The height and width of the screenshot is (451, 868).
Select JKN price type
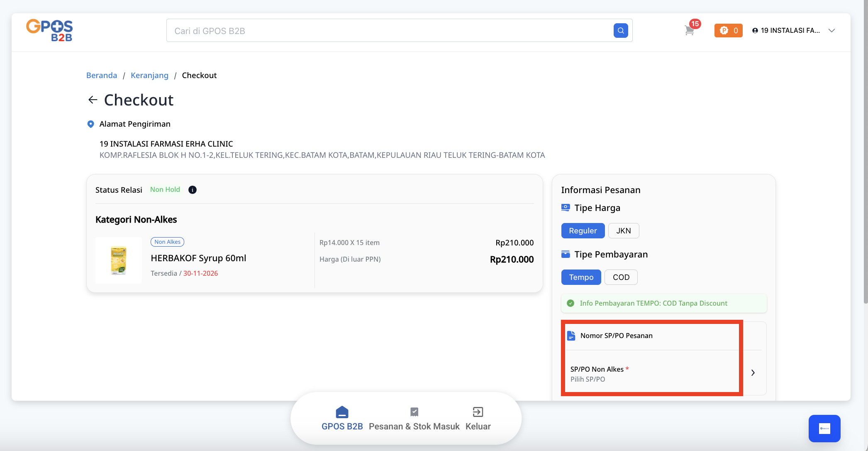coord(623,231)
